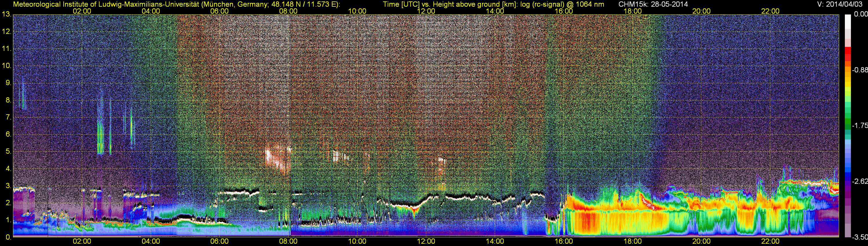Click the 14:00 label on the top time axis
The height and width of the screenshot is (246, 868).
(495, 11)
